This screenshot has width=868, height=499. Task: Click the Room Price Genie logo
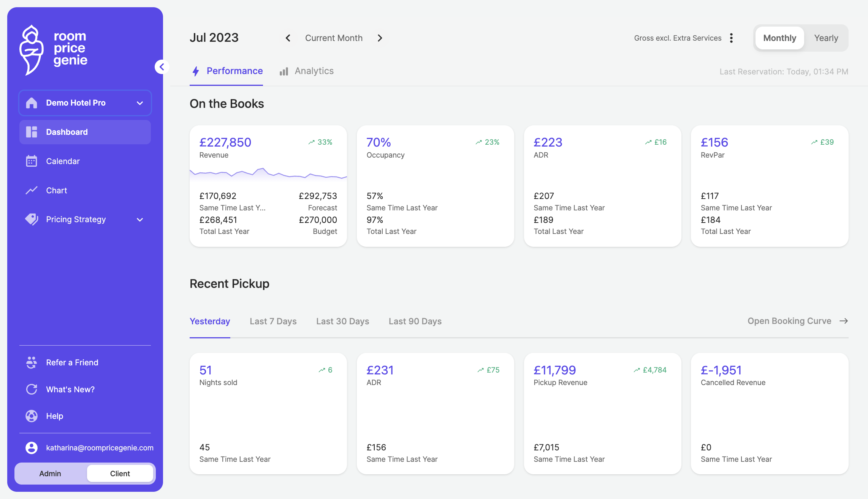tap(54, 50)
